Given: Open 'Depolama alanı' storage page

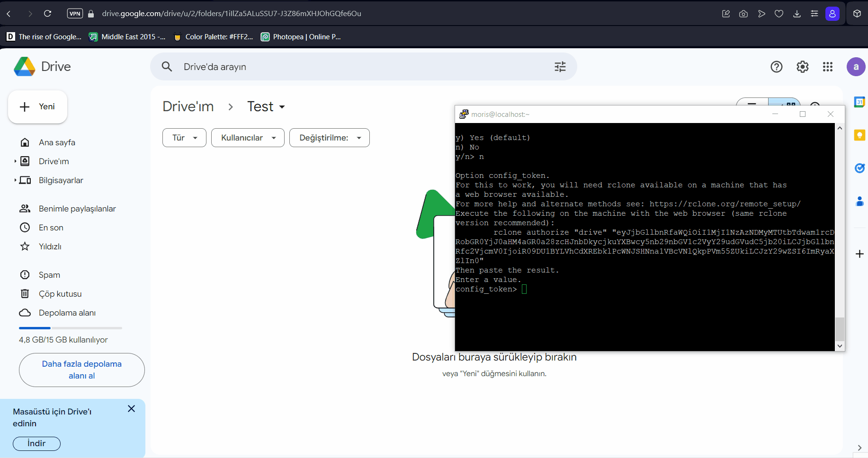Looking at the screenshot, I should 67,313.
